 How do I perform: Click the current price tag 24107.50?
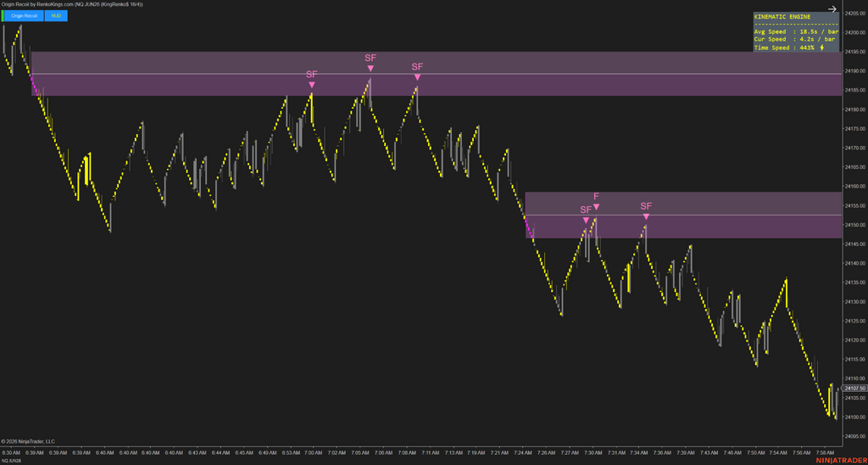[854, 389]
